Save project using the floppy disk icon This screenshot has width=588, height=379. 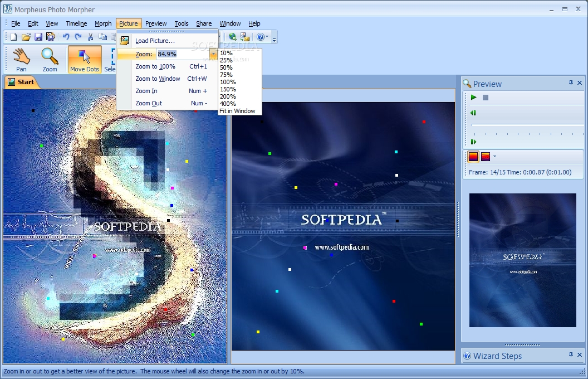pyautogui.click(x=38, y=37)
